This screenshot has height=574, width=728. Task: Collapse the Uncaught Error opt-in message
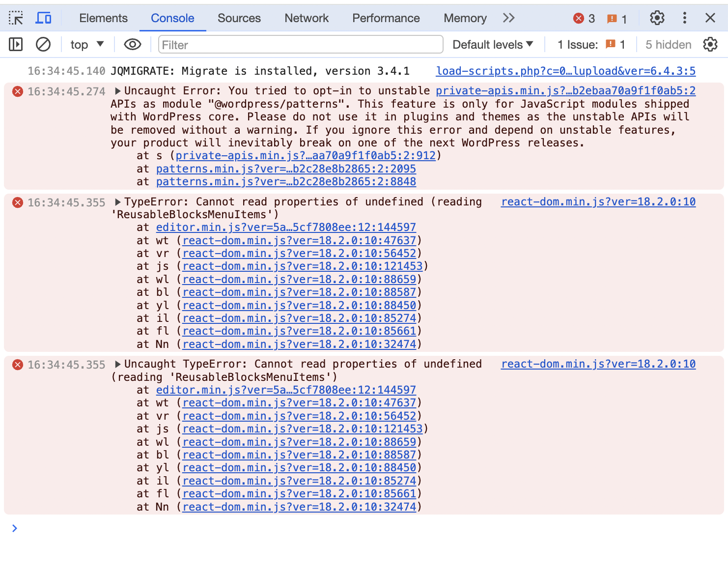[x=118, y=91]
